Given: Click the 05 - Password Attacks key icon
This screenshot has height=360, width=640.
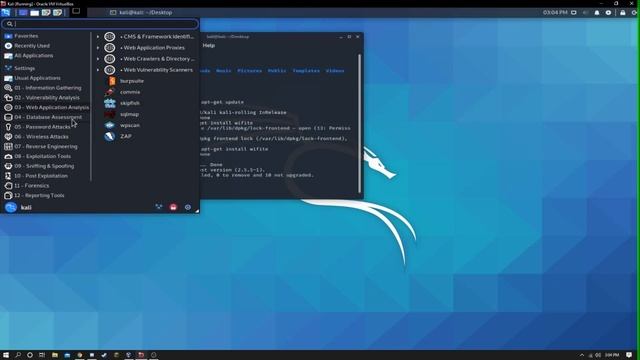Looking at the screenshot, I should pyautogui.click(x=8, y=127).
